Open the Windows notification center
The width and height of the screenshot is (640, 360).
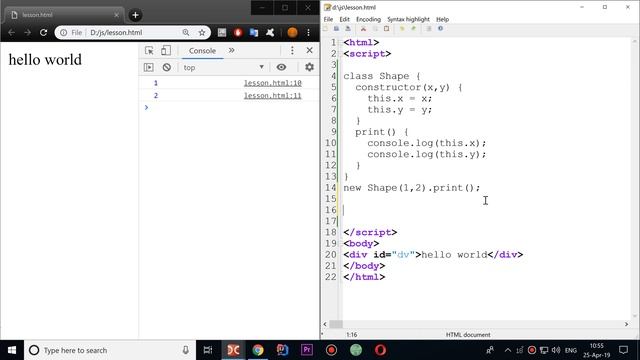pyautogui.click(x=623, y=350)
